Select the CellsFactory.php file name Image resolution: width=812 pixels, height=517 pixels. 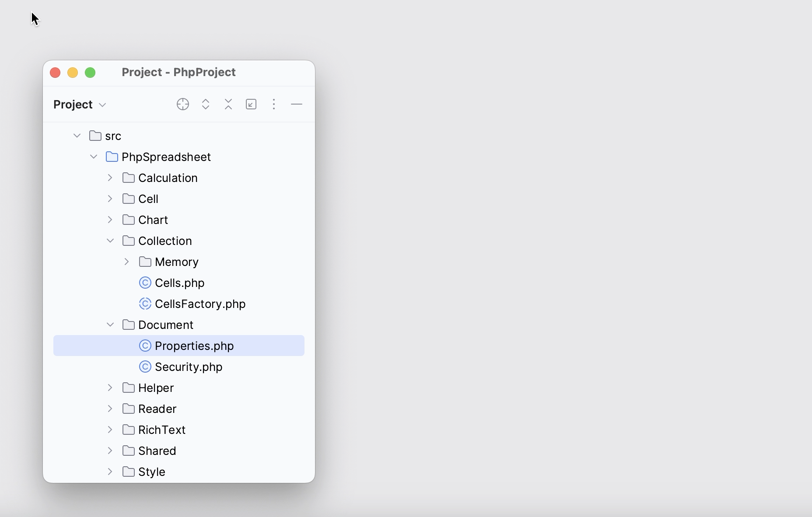[x=200, y=304]
